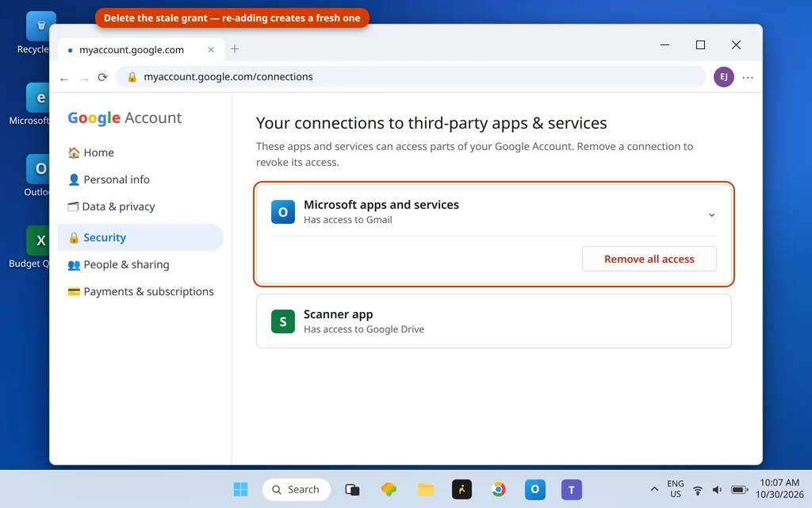Click the battery tray icon
The height and width of the screenshot is (508, 812).
[739, 490]
